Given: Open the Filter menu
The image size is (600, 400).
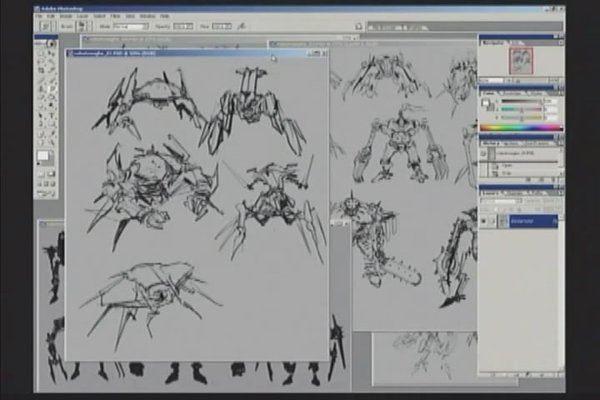Looking at the screenshot, I should click(x=116, y=16).
